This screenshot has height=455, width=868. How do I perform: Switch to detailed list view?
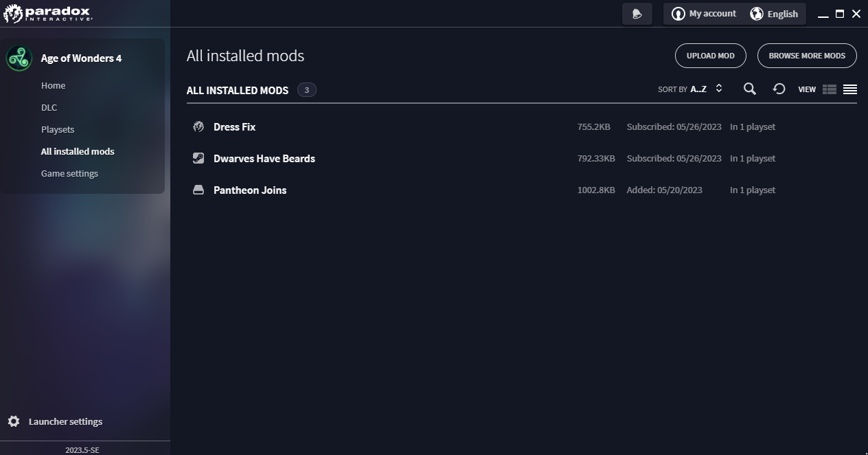click(830, 89)
